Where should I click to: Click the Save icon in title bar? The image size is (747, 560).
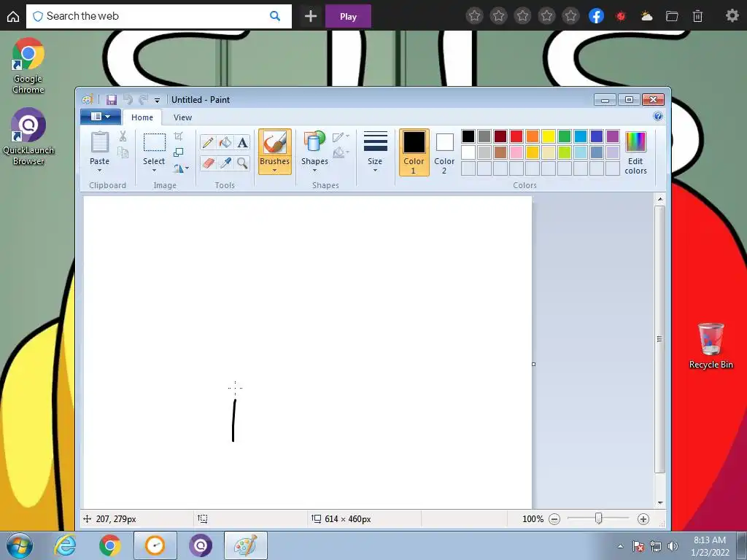point(112,99)
